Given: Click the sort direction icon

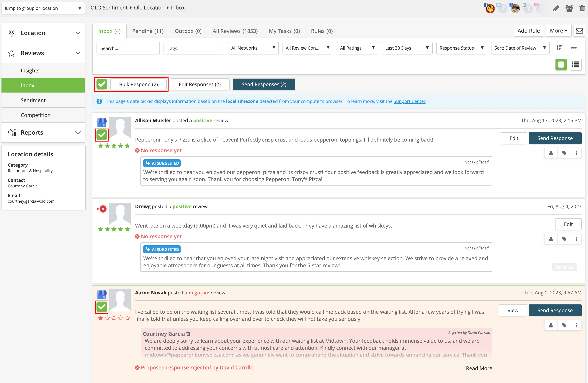Looking at the screenshot, I should [559, 48].
